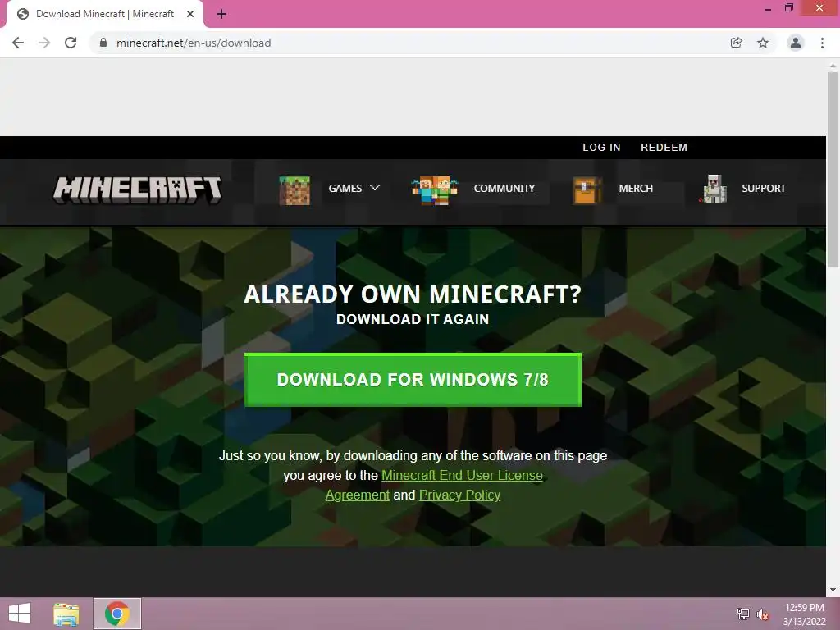The height and width of the screenshot is (630, 840).
Task: Minimize the Chrome window
Action: point(768,8)
